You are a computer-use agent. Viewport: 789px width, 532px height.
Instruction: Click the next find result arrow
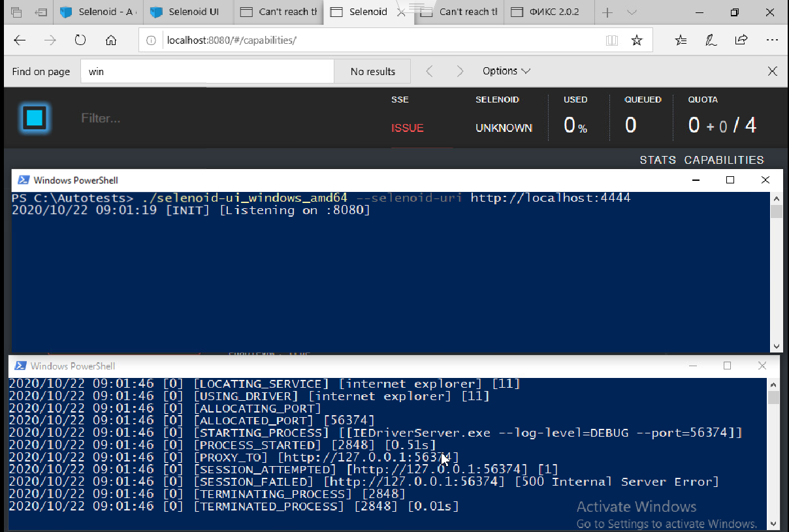[x=460, y=71]
